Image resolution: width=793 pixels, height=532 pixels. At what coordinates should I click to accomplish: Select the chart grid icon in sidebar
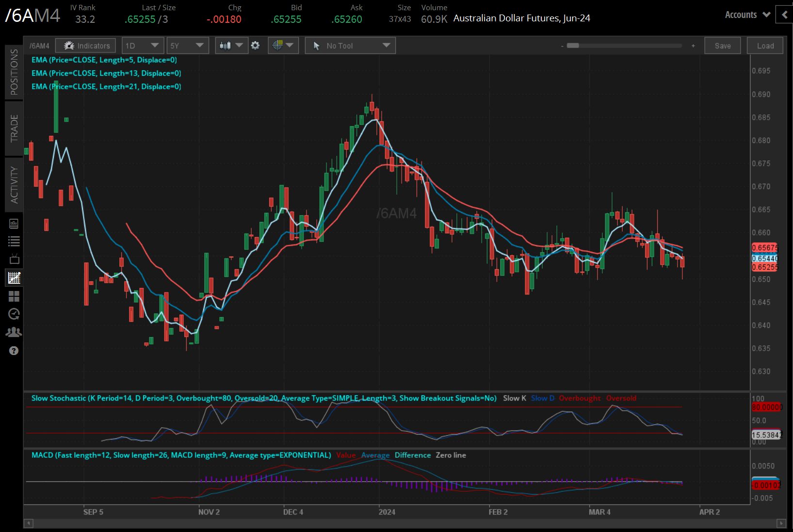pyautogui.click(x=14, y=277)
